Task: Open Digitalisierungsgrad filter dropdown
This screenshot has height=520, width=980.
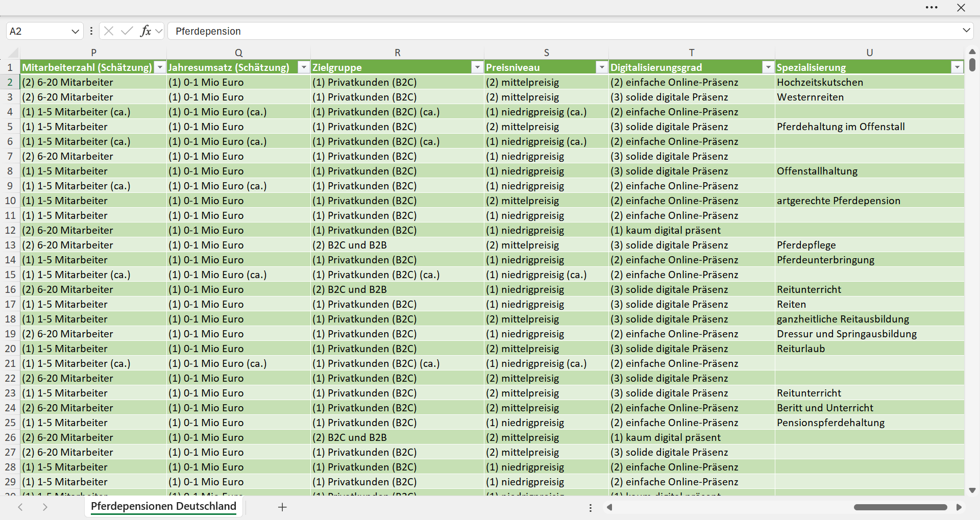Action: pyautogui.click(x=768, y=67)
